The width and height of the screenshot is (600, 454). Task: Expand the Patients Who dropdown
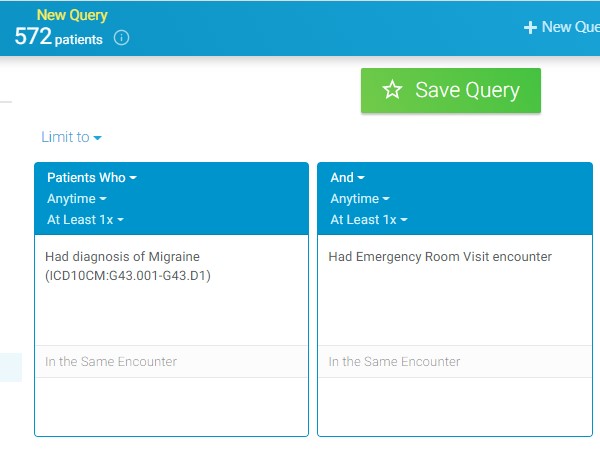[x=92, y=178]
